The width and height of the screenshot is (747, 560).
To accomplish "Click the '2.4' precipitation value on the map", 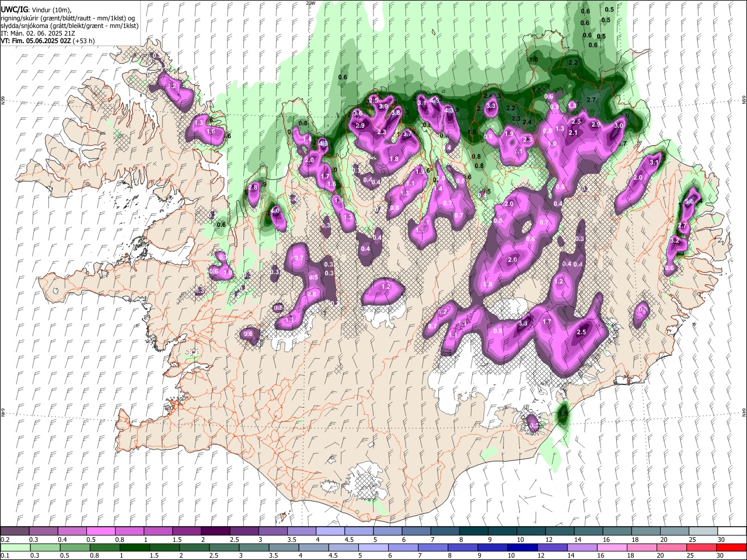I will tap(528, 122).
